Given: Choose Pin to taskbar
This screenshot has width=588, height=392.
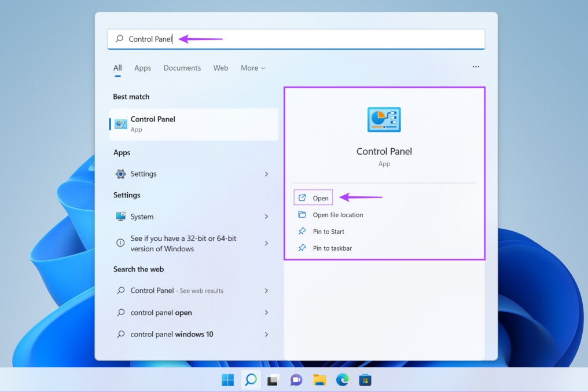Looking at the screenshot, I should tap(325, 248).
